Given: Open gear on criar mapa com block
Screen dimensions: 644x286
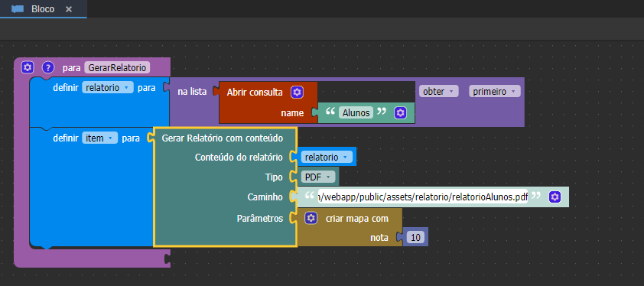Looking at the screenshot, I should [x=311, y=218].
